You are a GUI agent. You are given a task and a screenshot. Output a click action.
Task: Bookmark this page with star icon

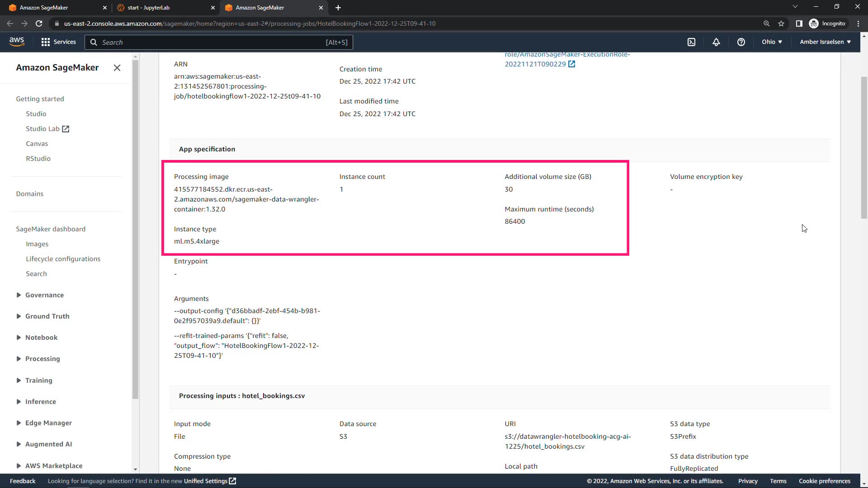781,23
